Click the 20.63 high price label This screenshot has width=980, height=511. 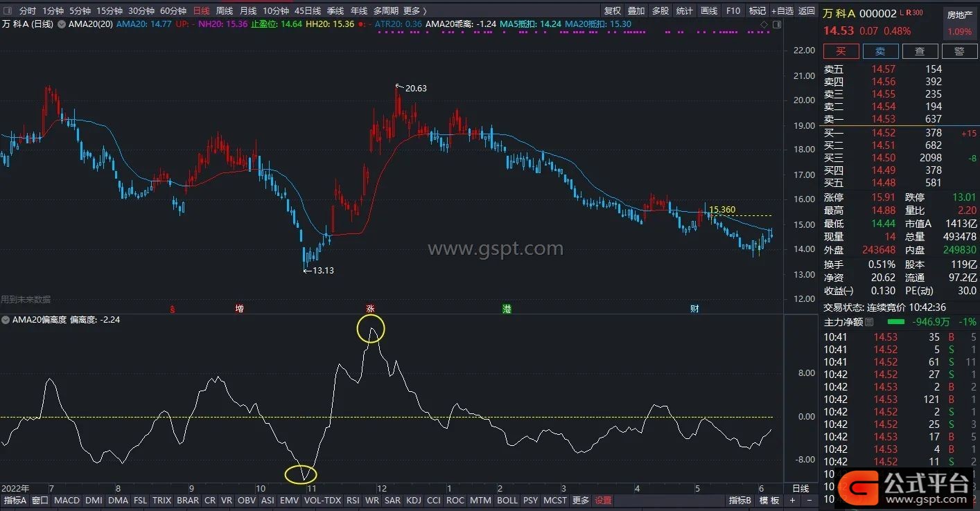pyautogui.click(x=416, y=88)
